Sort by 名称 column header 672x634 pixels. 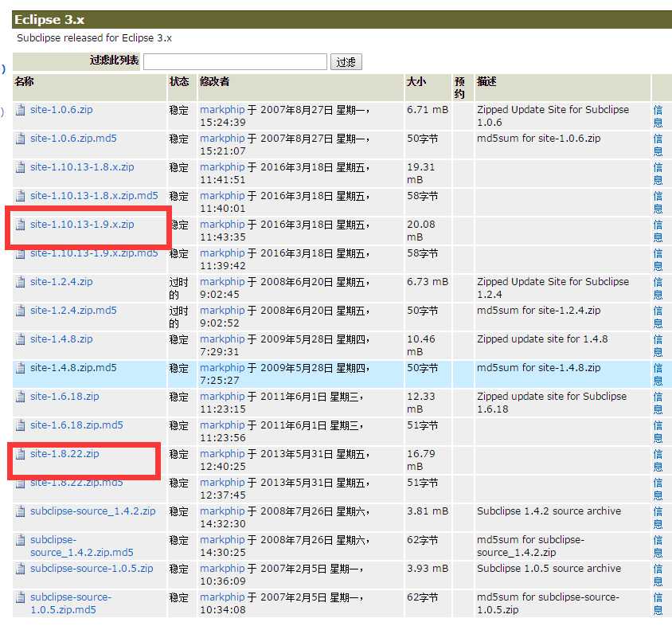click(x=24, y=81)
